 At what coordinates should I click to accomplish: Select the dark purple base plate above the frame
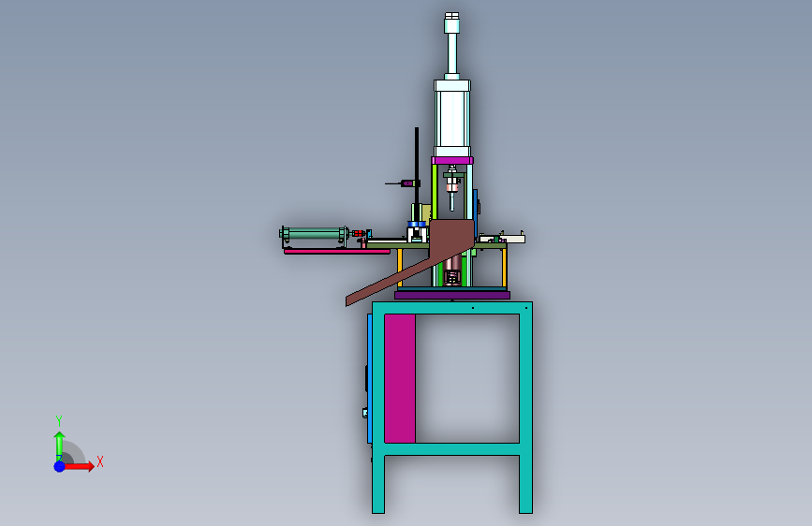tap(452, 295)
